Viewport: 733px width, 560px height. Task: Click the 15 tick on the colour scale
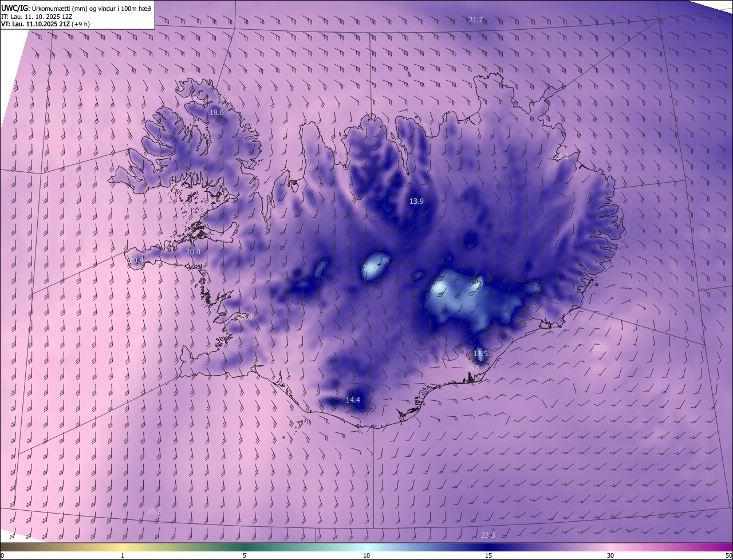point(488,555)
